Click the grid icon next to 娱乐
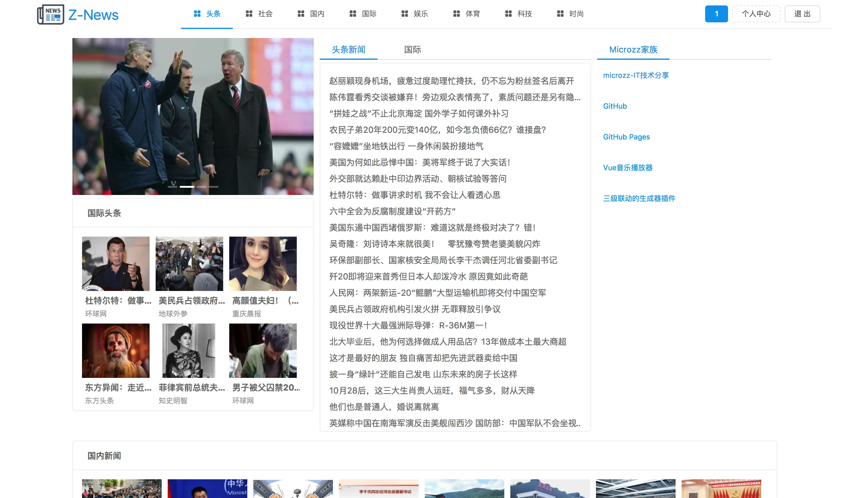 point(405,14)
